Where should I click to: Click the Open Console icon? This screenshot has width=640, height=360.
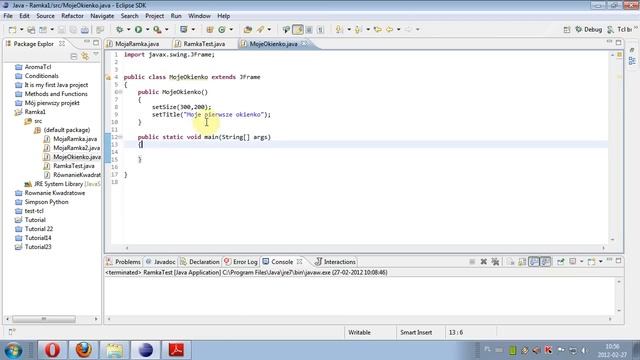[x=591, y=262]
